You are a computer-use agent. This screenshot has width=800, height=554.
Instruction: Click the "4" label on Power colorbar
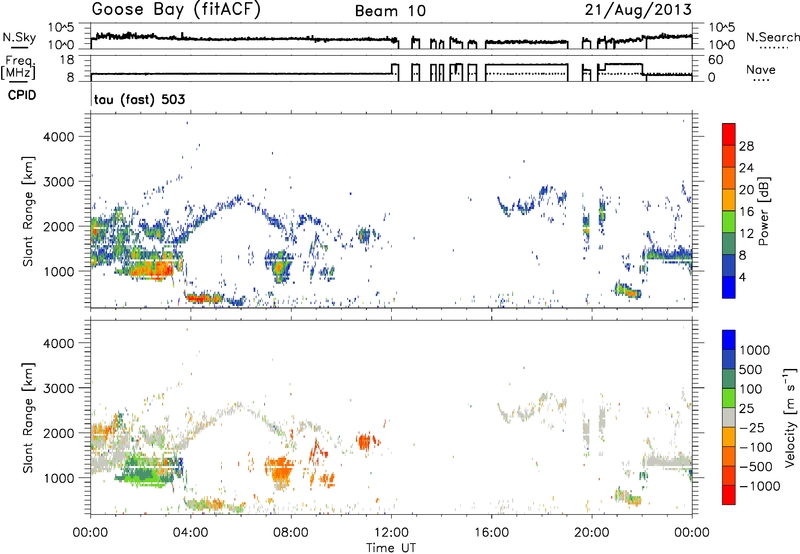742,277
